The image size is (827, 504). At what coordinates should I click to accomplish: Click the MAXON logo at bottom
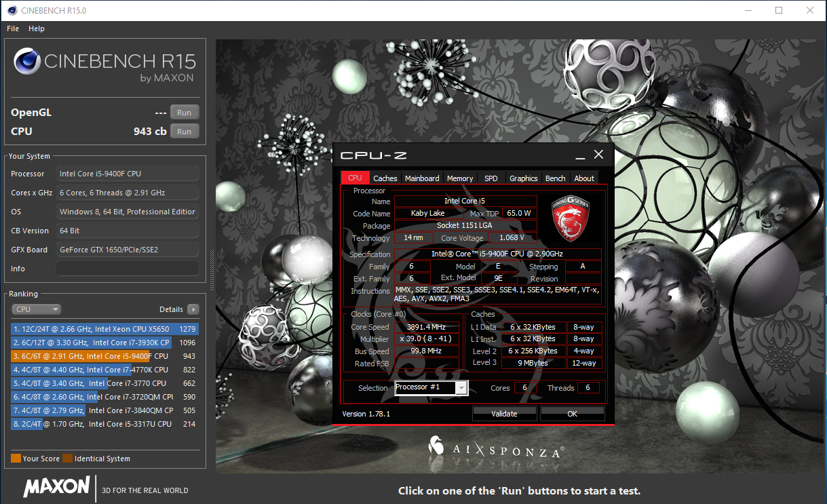[56, 486]
